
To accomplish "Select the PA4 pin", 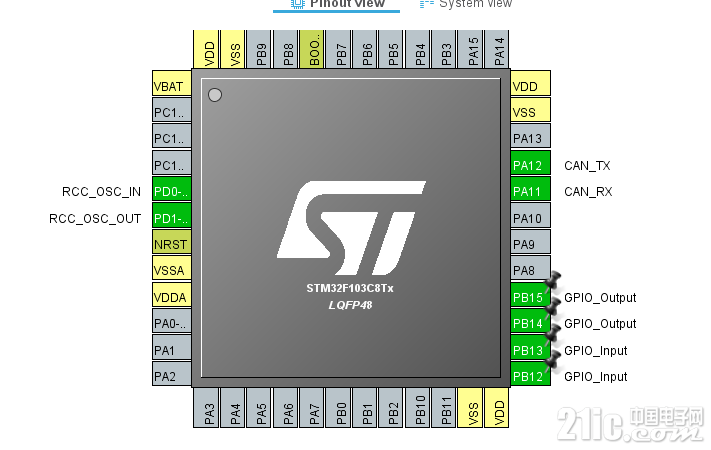I will coord(233,407).
